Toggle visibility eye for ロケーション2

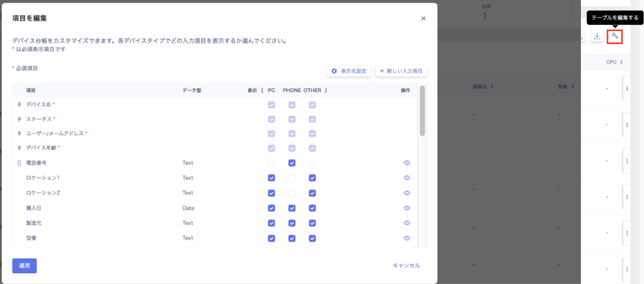407,193
